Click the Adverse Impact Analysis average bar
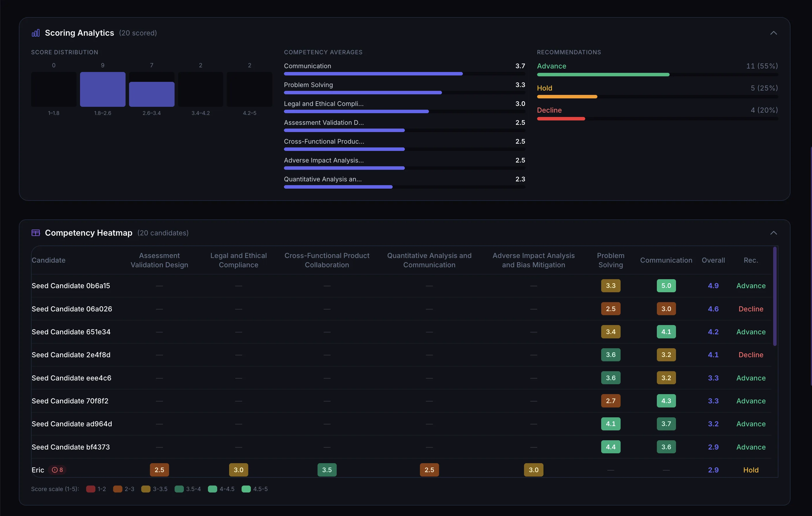 pos(404,168)
